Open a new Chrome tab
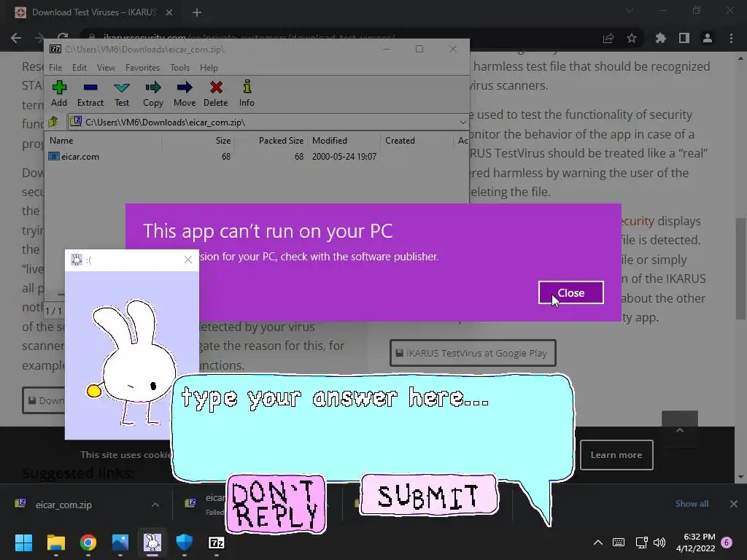Screen dimensions: 747x560 click(x=197, y=13)
